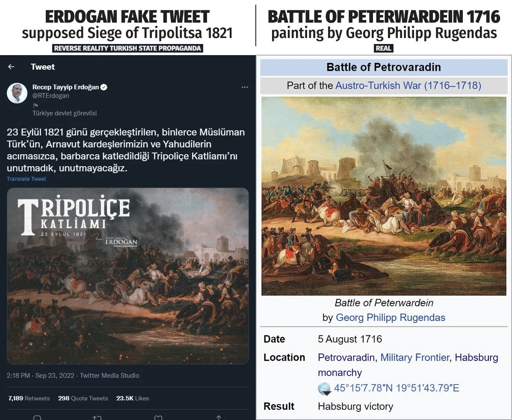Click the back arrow beside Tweet header
Viewport: 512px width, 420px height.
[x=12, y=67]
